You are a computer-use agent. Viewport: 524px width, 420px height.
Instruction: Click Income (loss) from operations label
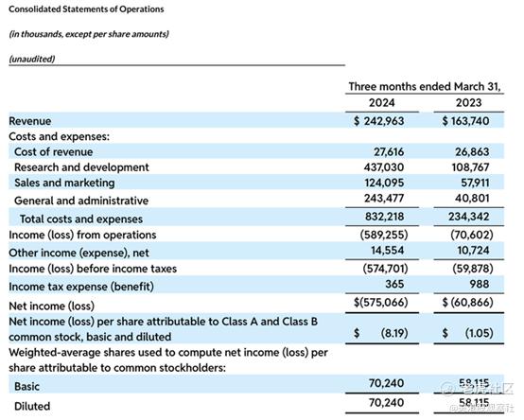[82, 235]
